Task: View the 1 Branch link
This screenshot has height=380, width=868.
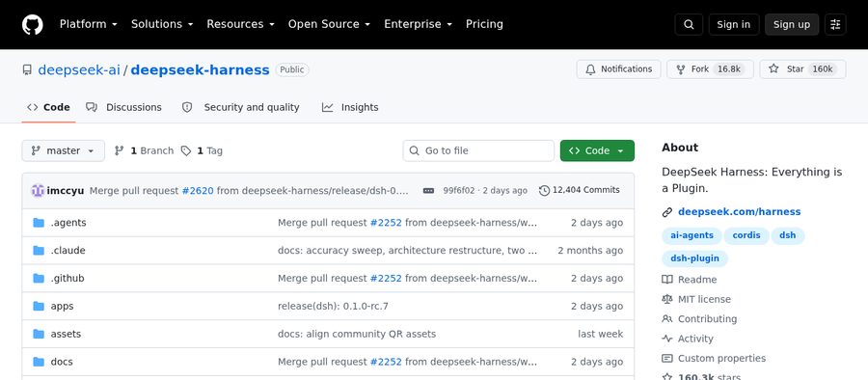Action: [144, 150]
